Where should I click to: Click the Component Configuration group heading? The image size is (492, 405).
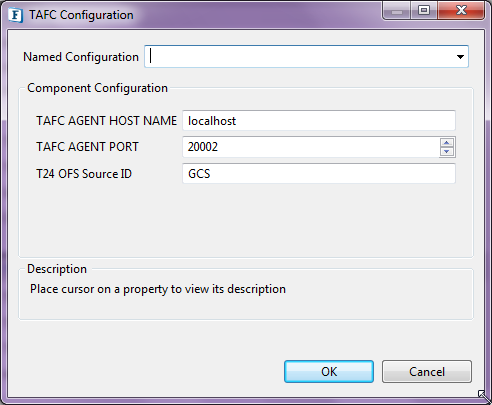click(97, 88)
